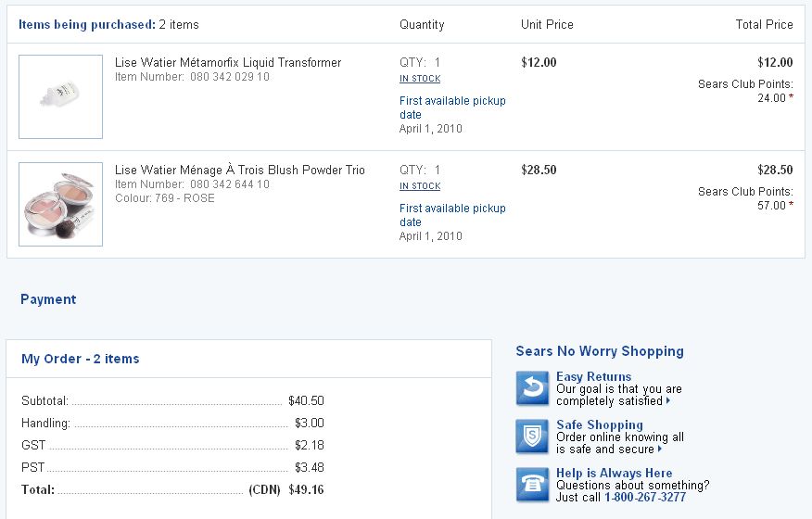
Task: Open the Blush Powder Trio product thumbnail
Action: [60, 204]
